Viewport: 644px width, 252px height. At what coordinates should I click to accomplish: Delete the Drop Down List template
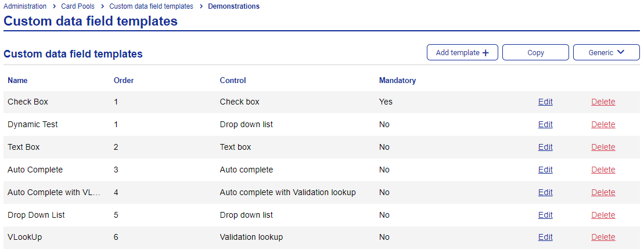(603, 215)
